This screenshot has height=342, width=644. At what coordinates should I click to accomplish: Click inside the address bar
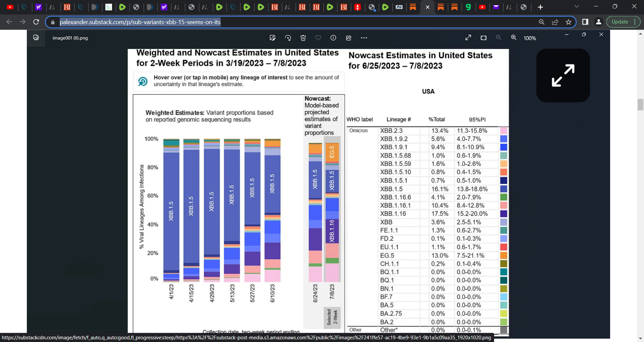coord(168,22)
